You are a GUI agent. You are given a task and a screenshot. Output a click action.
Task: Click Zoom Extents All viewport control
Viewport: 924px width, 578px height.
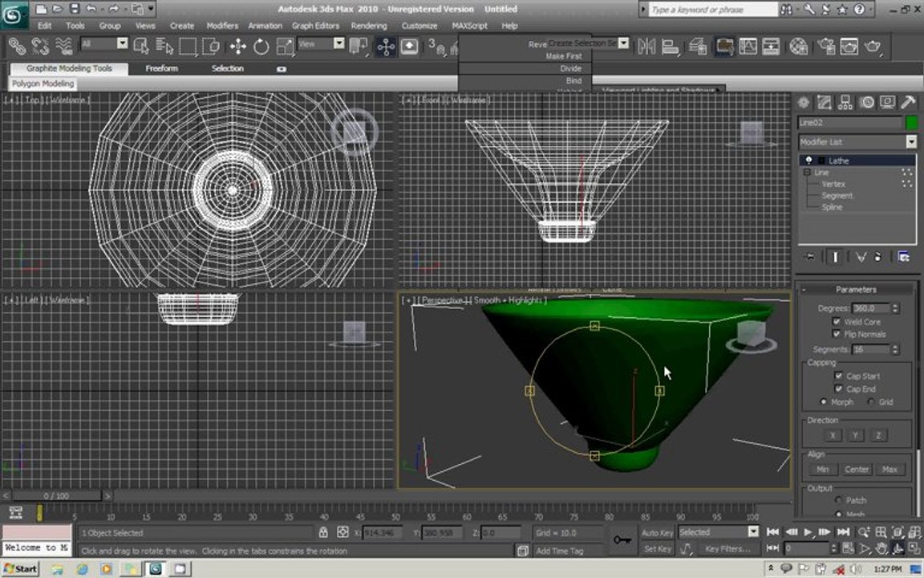pyautogui.click(x=914, y=532)
